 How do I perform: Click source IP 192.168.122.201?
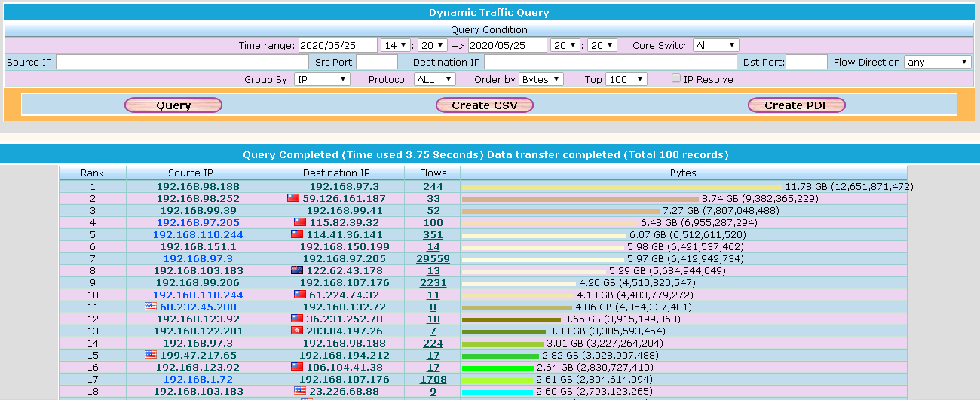coord(198,331)
